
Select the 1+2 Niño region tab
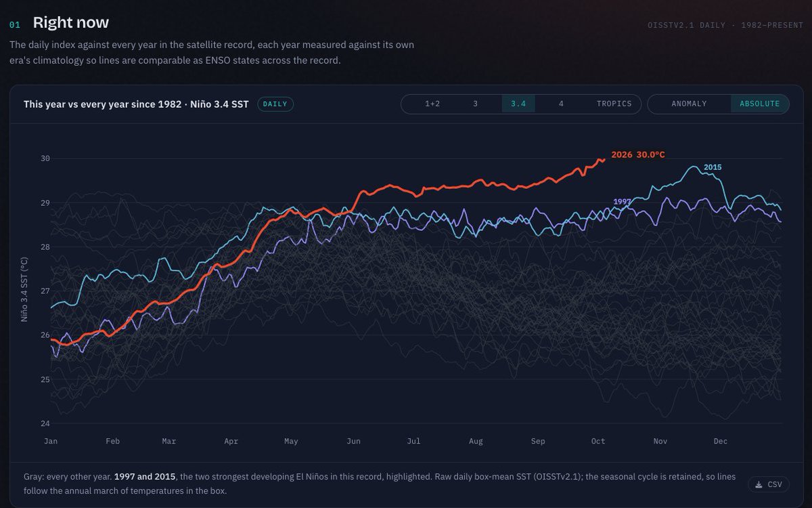click(432, 104)
